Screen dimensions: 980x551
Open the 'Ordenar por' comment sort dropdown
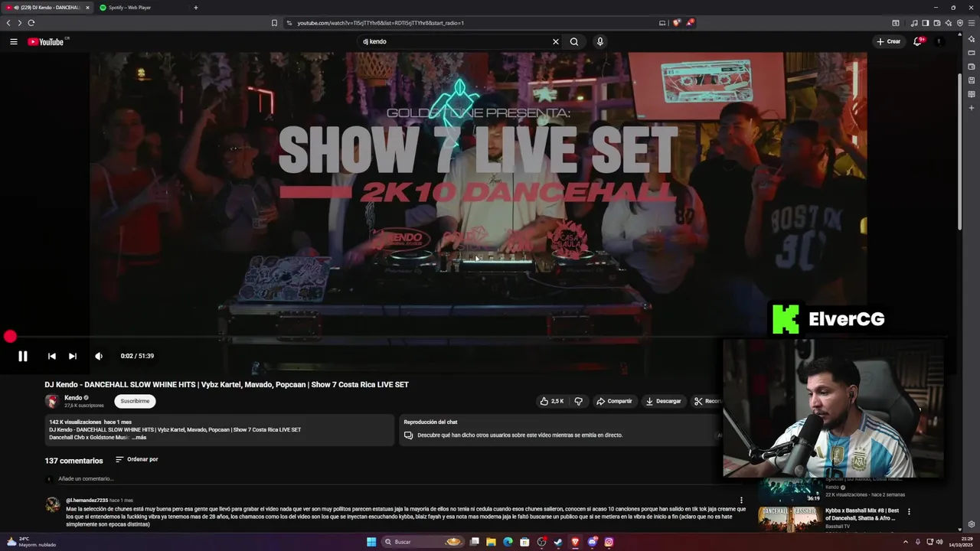click(x=137, y=459)
